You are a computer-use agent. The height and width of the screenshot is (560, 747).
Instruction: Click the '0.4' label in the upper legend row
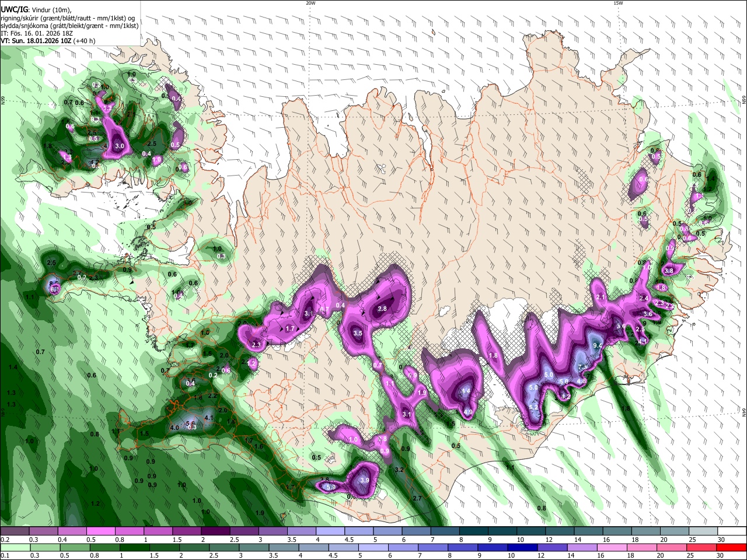[62, 540]
